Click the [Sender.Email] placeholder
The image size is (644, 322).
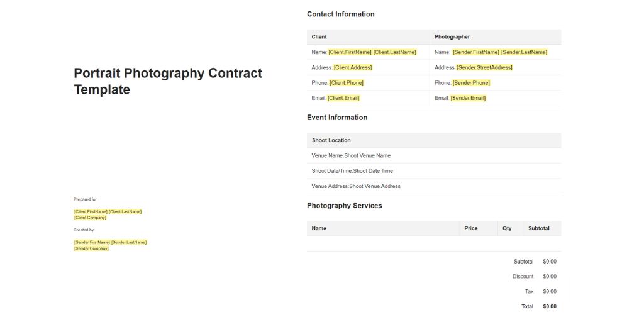point(468,98)
